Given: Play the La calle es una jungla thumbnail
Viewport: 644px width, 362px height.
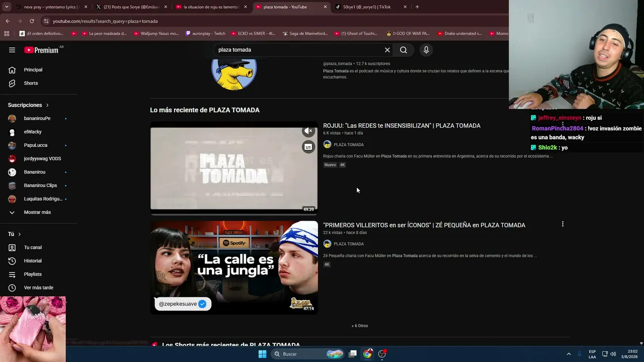Looking at the screenshot, I should tap(234, 267).
